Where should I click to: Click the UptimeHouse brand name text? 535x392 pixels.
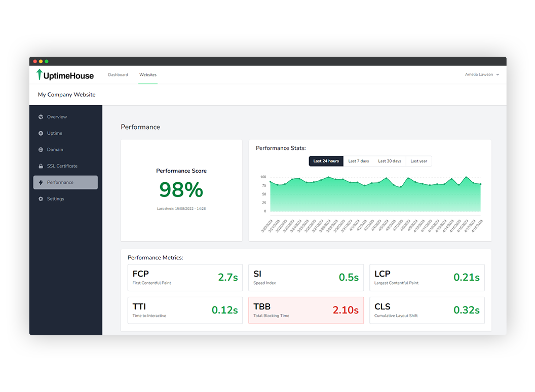tap(68, 76)
